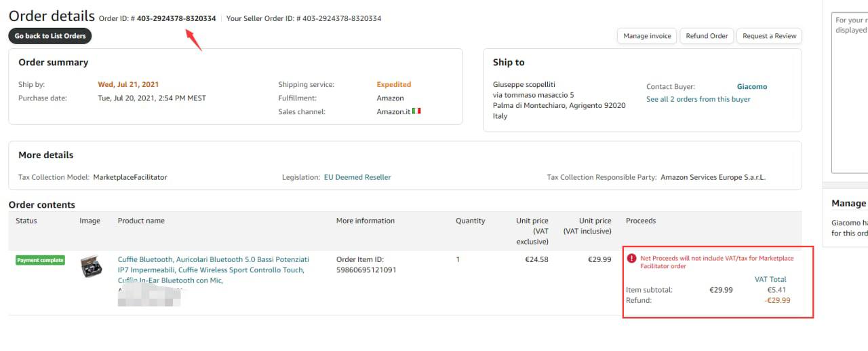
Task: Open the Cuffie Bluetooth product name link
Action: 213,259
